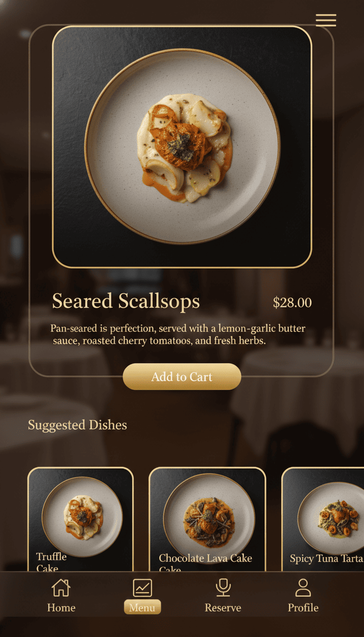Tap the Reserve microphone icon

[x=223, y=588]
